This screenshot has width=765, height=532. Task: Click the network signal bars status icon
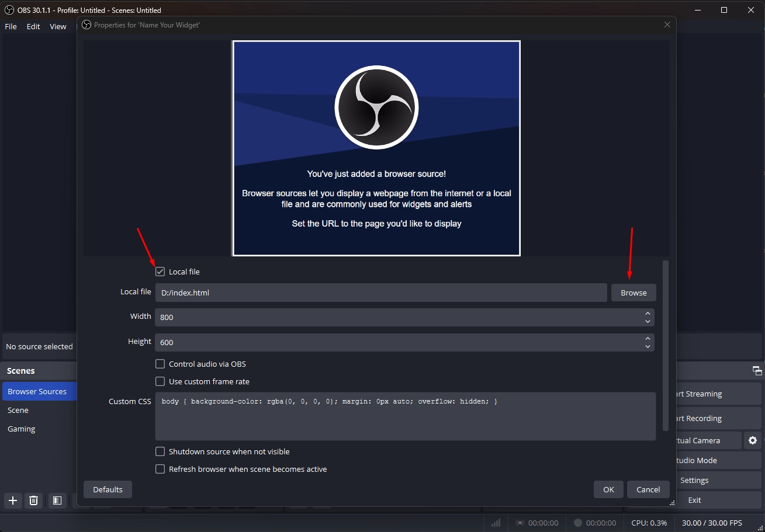click(x=496, y=523)
